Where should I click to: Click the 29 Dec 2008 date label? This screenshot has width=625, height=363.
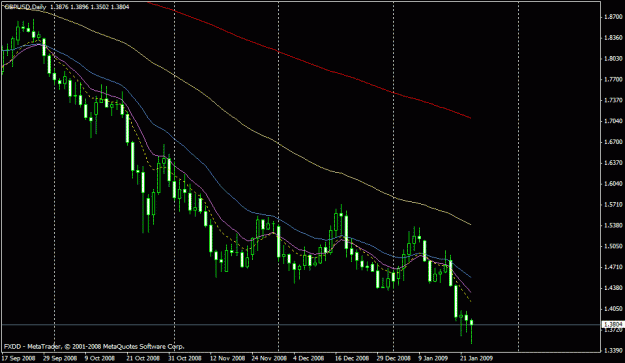pyautogui.click(x=393, y=358)
